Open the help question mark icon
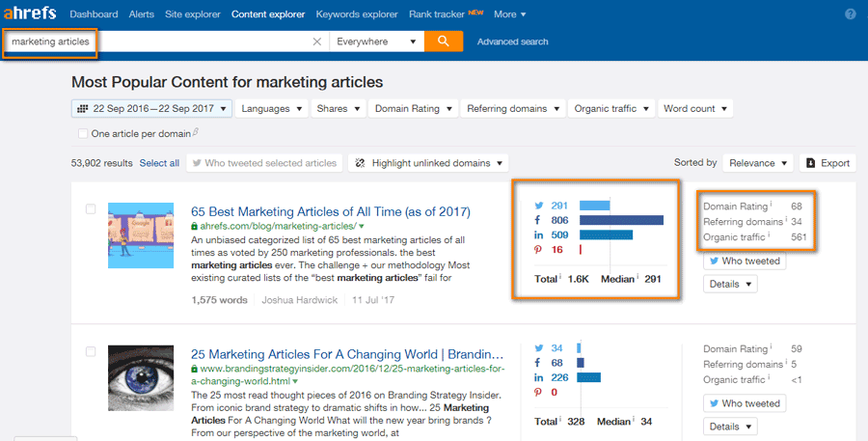The width and height of the screenshot is (868, 441). (851, 14)
